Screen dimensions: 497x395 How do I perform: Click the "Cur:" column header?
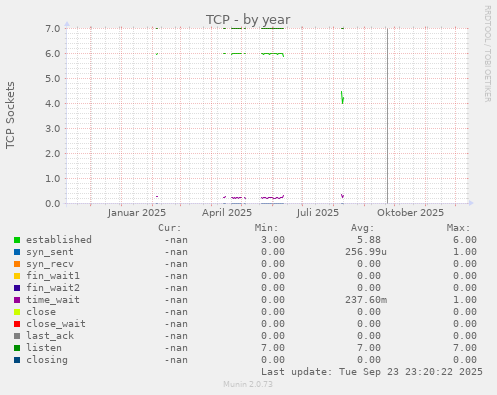pyautogui.click(x=170, y=228)
